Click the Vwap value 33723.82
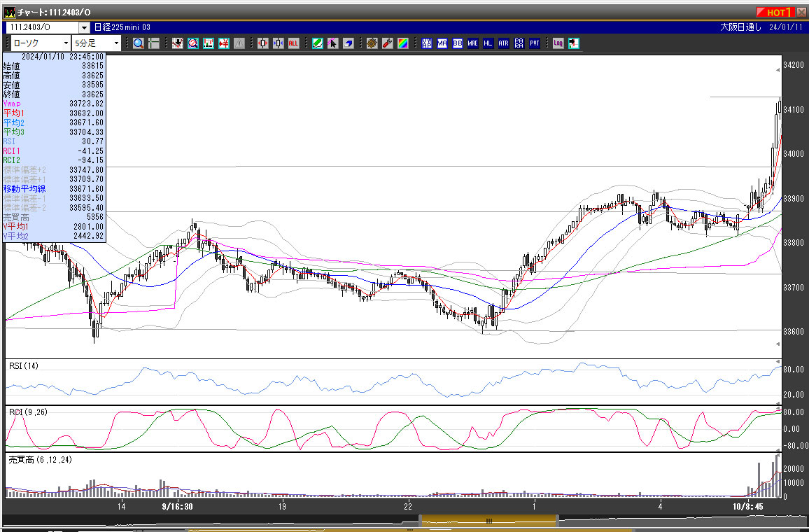The width and height of the screenshot is (809, 532). pyautogui.click(x=86, y=104)
